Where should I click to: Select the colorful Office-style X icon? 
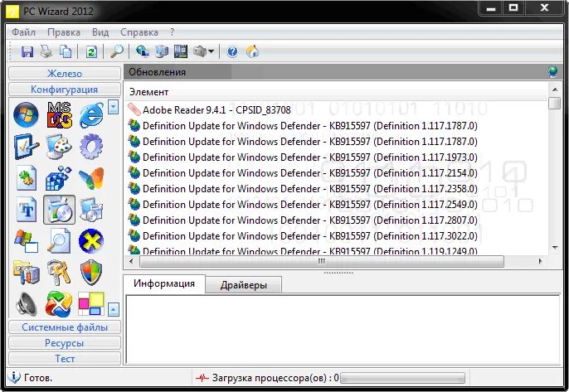click(59, 304)
